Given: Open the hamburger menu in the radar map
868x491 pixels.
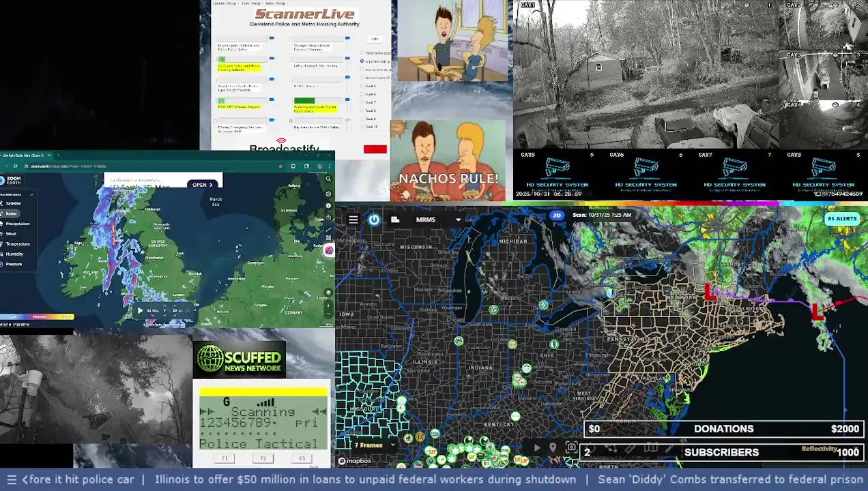Looking at the screenshot, I should (x=353, y=220).
